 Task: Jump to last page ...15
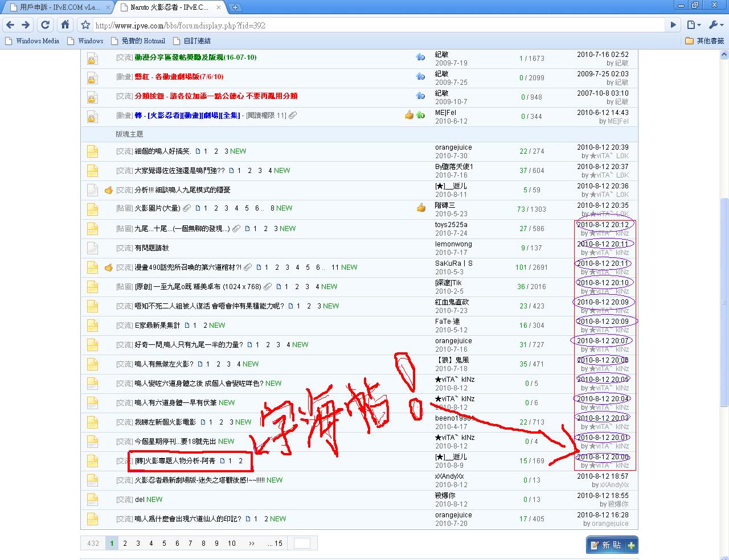275,543
